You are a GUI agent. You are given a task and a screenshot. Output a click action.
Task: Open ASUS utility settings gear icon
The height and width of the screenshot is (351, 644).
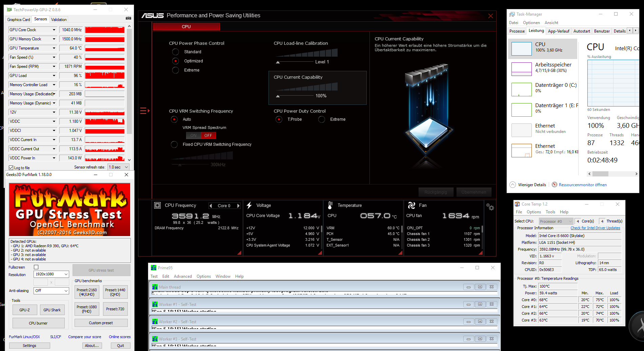tap(490, 207)
